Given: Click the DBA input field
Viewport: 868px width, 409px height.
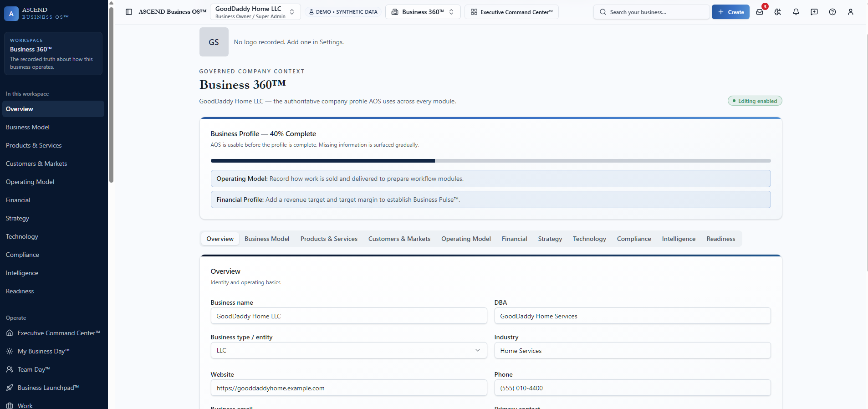Looking at the screenshot, I should [633, 316].
